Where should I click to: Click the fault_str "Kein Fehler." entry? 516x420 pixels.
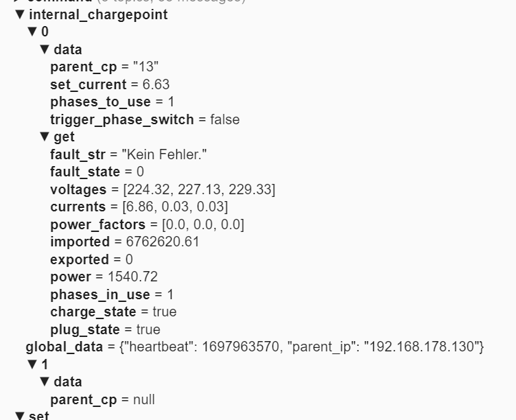128,154
